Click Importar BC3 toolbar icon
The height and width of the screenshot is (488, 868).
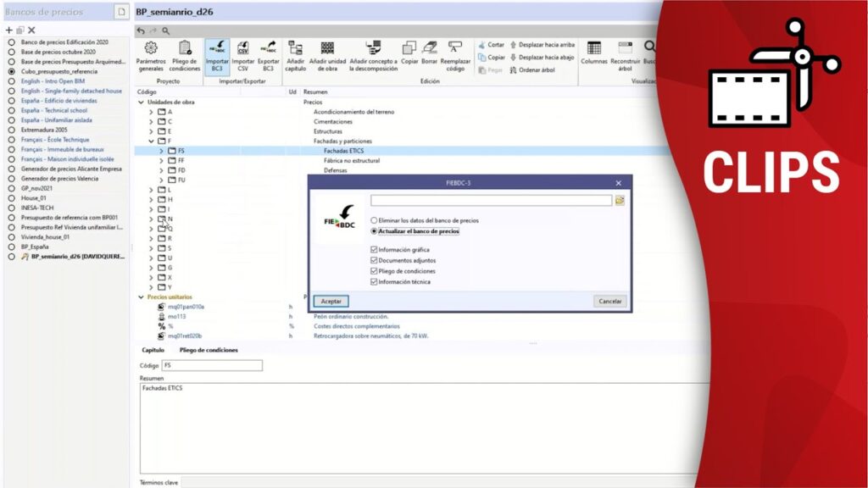216,49
